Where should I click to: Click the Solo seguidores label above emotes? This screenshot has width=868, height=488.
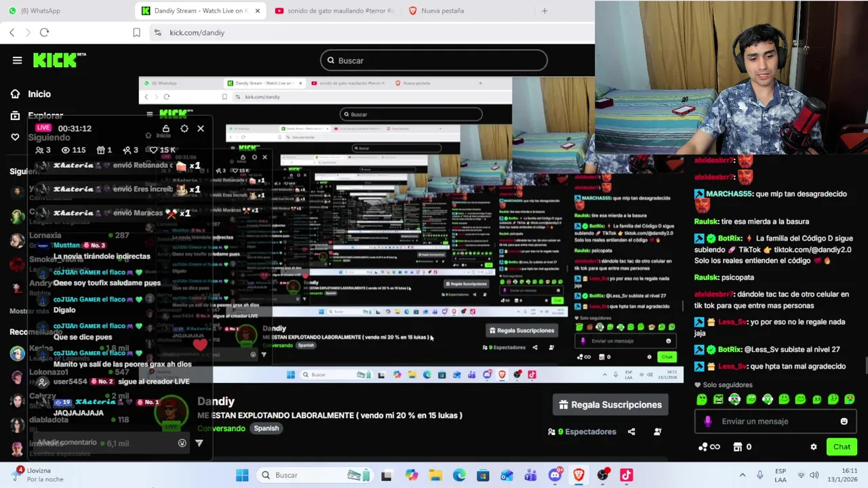click(x=728, y=385)
